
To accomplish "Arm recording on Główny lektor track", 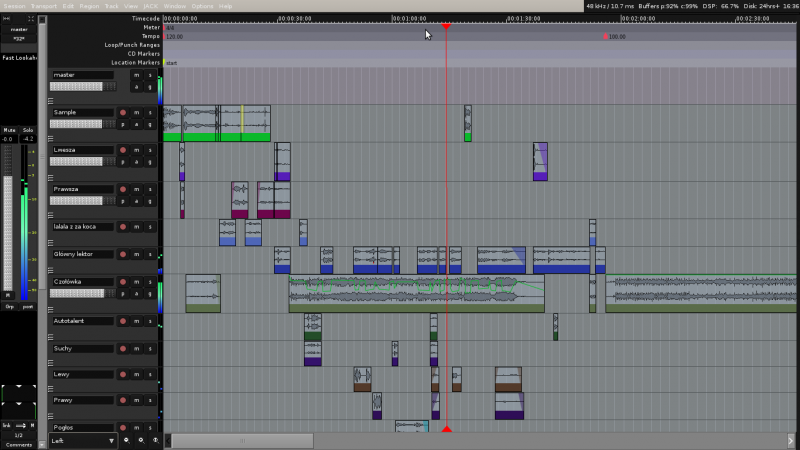I will (x=123, y=254).
